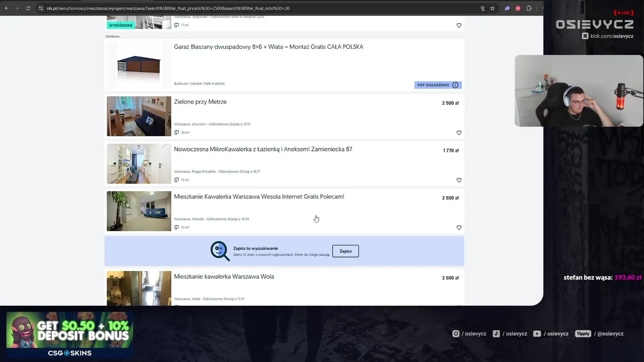Screen dimensions: 644x362
Task: Click the 'stefan bez wąsa: 193.60 zł' text
Action: tap(602, 278)
